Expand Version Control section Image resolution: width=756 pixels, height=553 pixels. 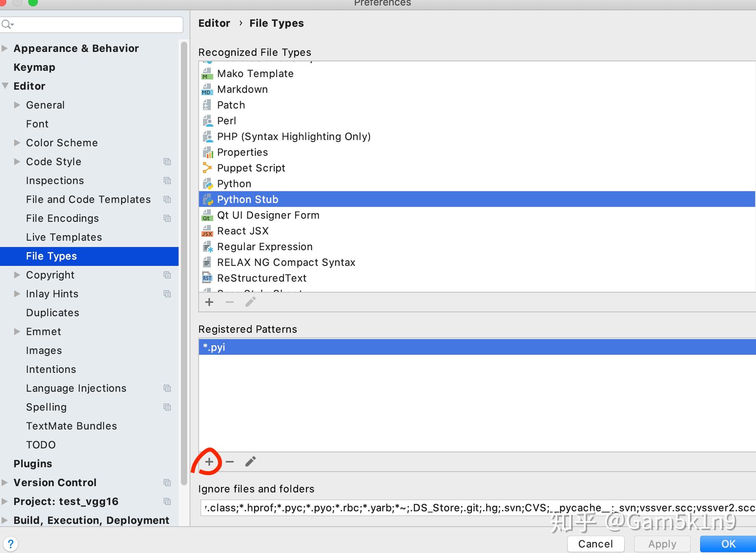(5, 482)
